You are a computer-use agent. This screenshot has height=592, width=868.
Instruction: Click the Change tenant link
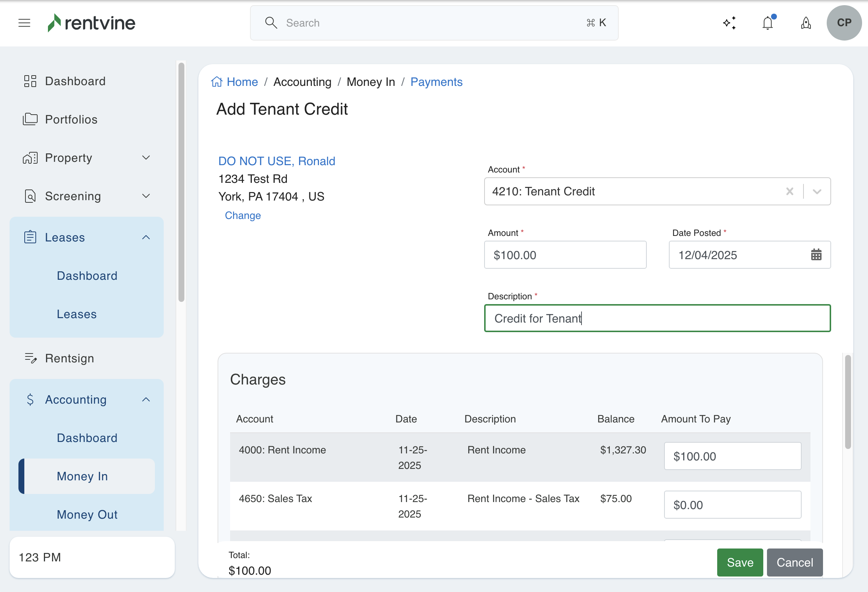point(243,215)
